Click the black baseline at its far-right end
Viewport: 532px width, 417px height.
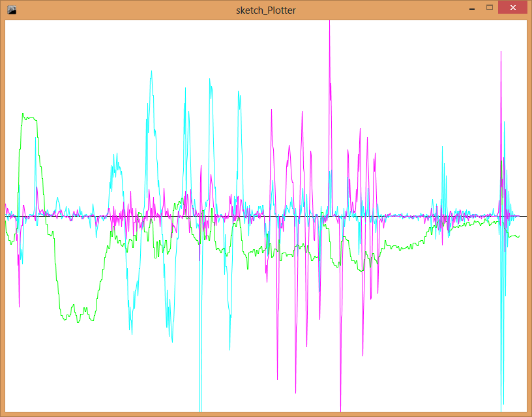pos(525,216)
